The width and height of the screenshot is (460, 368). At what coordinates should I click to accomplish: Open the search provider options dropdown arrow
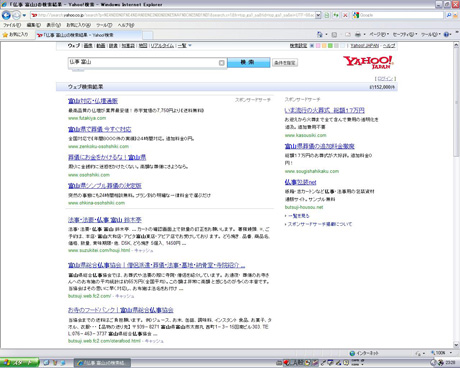pyautogui.click(x=455, y=15)
